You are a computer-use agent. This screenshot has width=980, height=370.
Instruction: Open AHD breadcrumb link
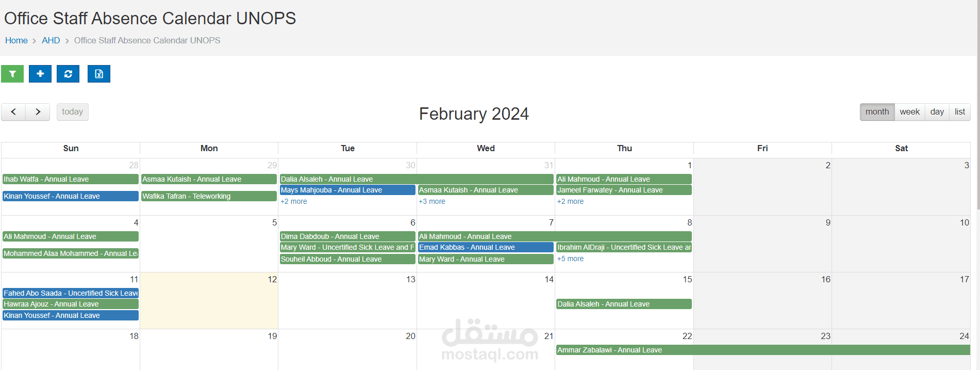(51, 40)
